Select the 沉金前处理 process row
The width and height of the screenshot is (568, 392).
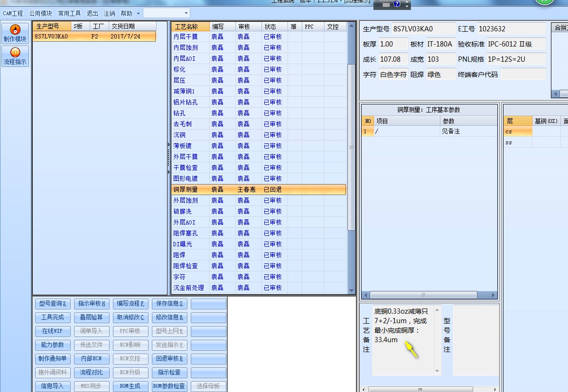click(259, 288)
